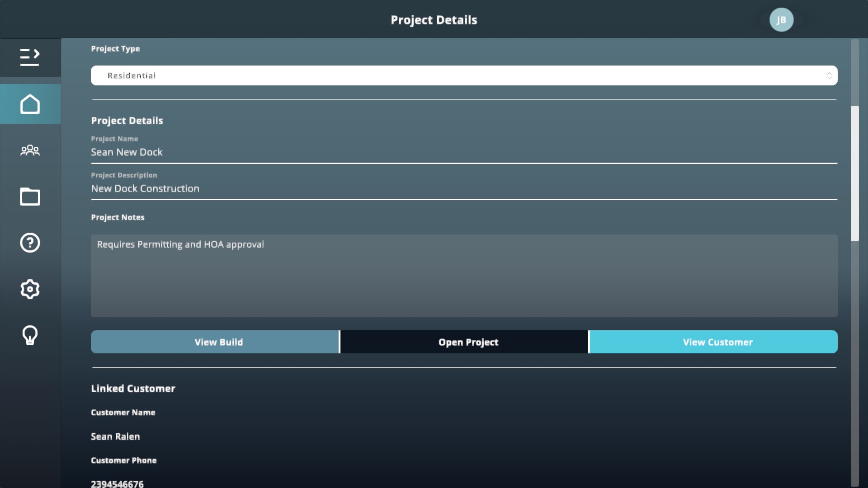Open the Home icon in sidebar
Screen dimensions: 868x488
tap(30, 104)
